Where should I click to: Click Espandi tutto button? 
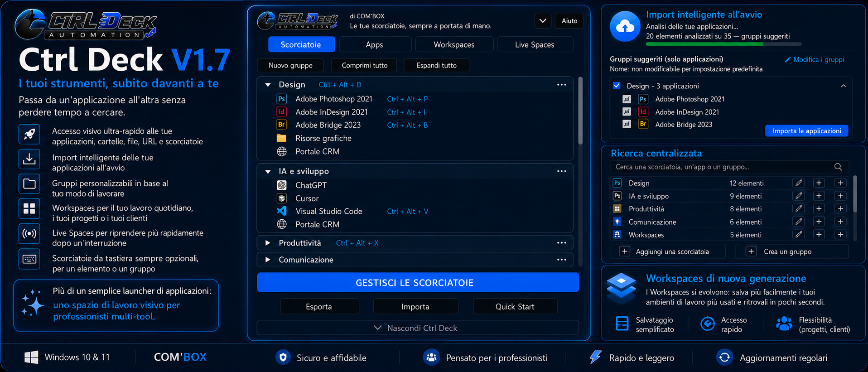click(437, 65)
